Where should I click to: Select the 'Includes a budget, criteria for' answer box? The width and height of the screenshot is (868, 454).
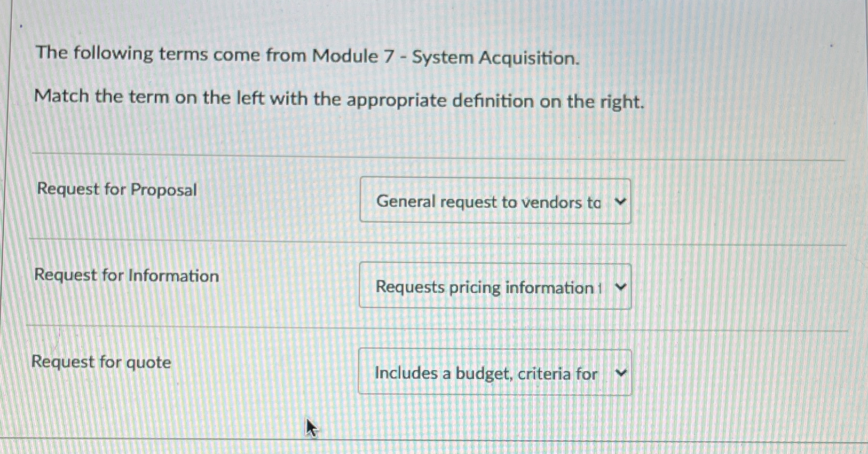495,373
